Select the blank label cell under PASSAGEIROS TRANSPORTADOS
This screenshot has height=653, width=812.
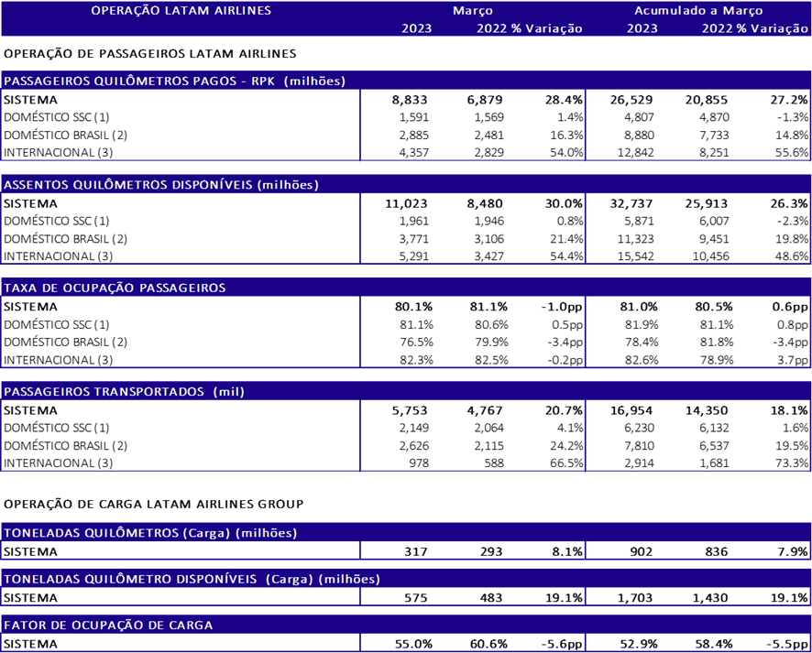(181, 435)
